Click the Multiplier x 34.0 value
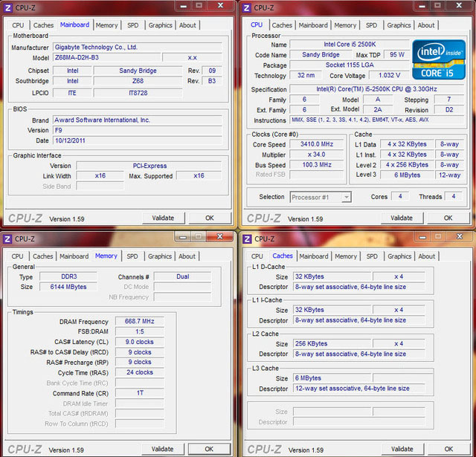 point(317,155)
